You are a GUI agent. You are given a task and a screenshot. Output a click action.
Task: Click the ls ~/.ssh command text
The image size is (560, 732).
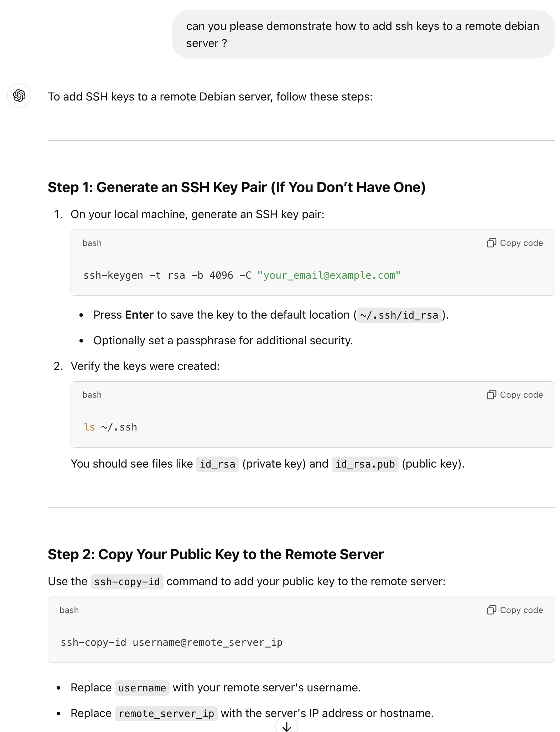click(110, 427)
